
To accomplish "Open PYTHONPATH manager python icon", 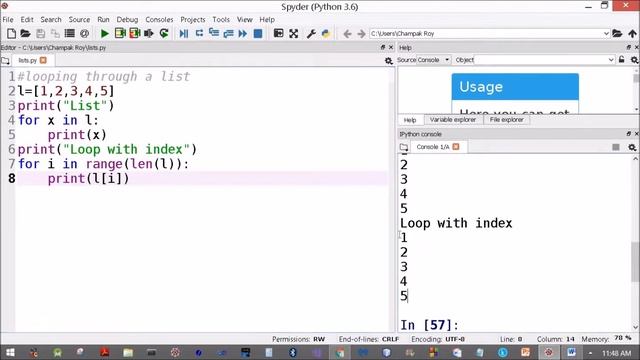I will tap(326, 33).
